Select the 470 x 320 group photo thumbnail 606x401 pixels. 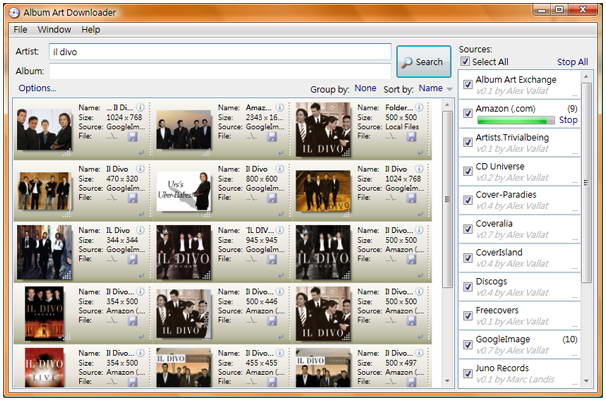pyautogui.click(x=44, y=191)
